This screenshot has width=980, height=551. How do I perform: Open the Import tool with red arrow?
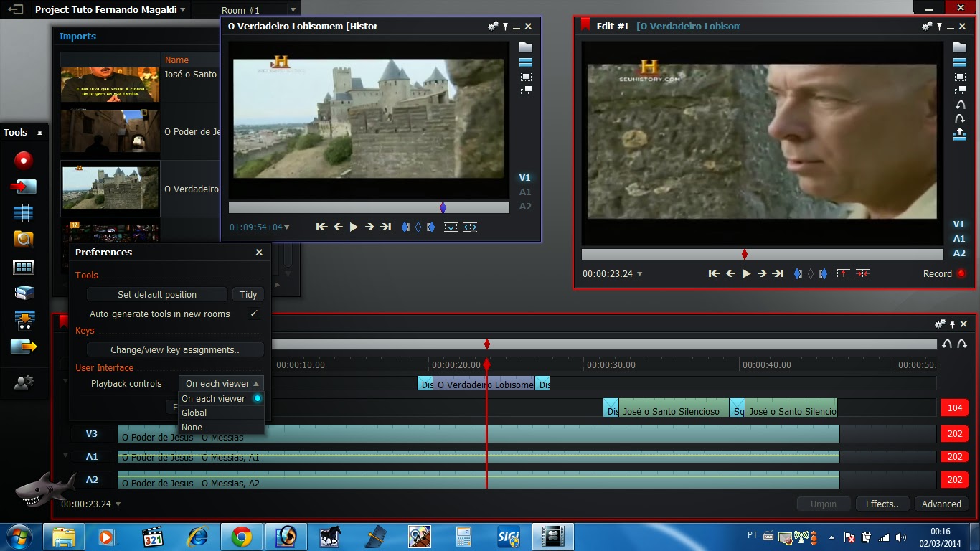tap(24, 187)
